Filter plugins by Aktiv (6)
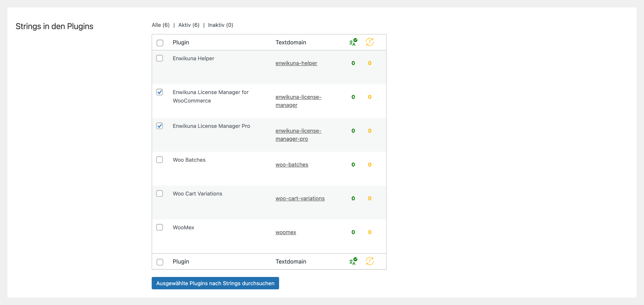644x305 pixels. 189,25
